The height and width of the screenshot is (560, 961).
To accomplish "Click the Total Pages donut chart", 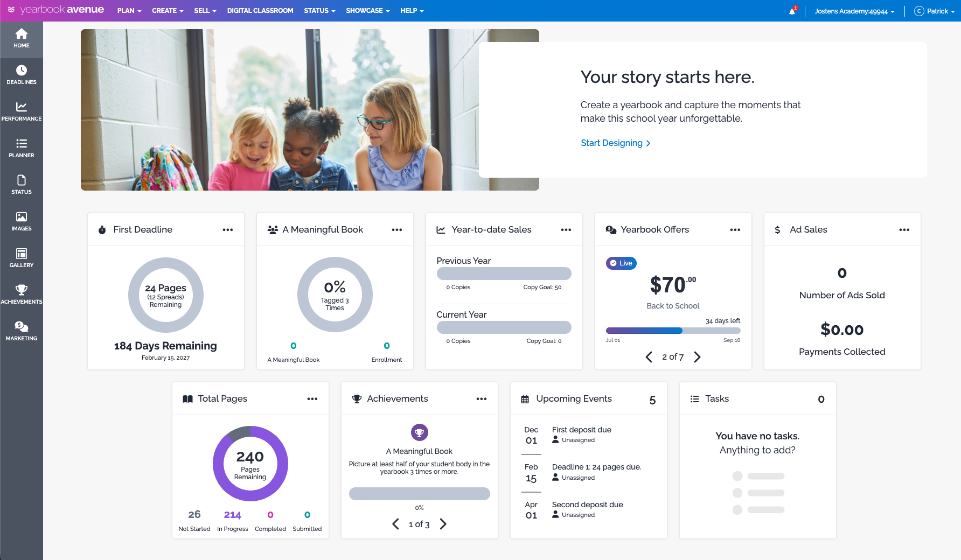I will pos(250,464).
